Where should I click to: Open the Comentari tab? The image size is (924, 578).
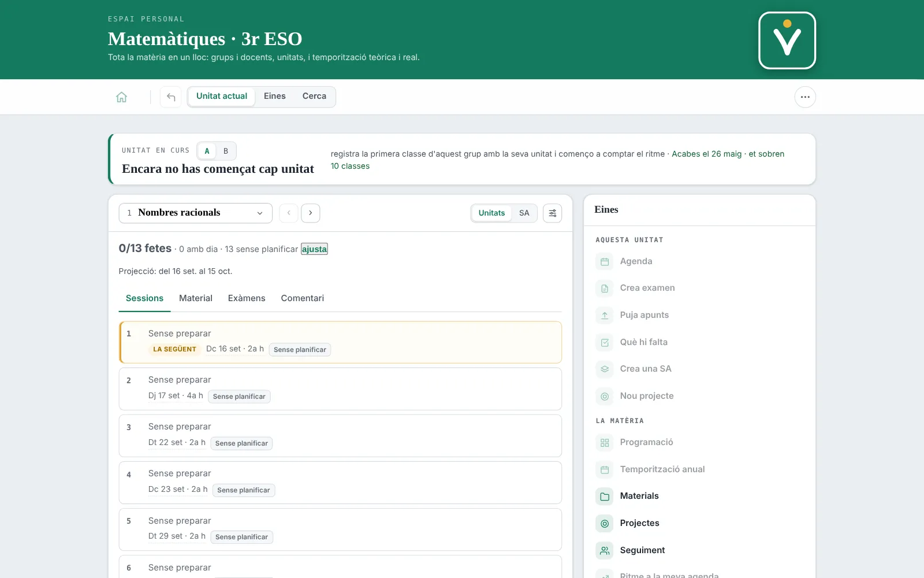coord(303,298)
